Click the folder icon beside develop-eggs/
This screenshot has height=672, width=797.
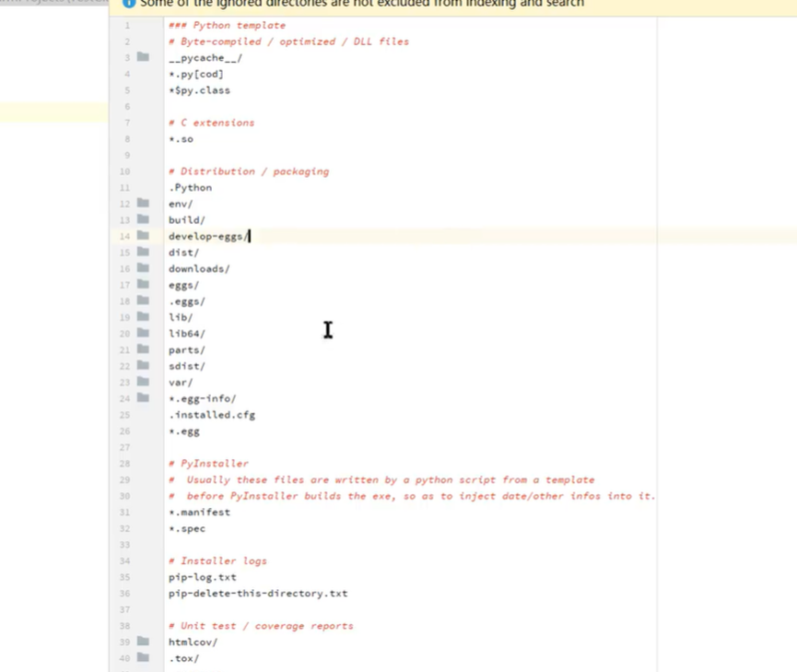(144, 236)
